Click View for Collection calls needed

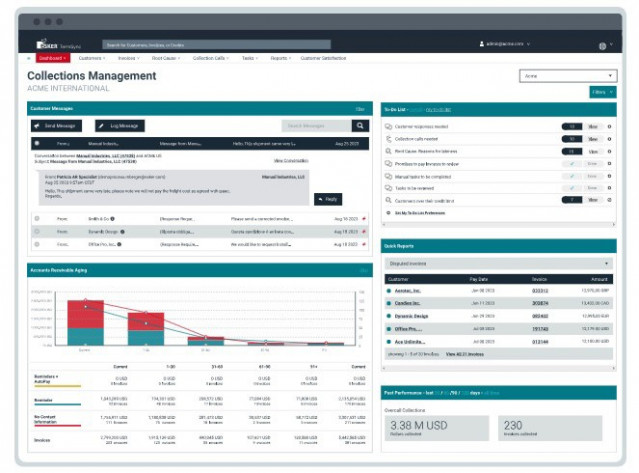click(x=593, y=139)
